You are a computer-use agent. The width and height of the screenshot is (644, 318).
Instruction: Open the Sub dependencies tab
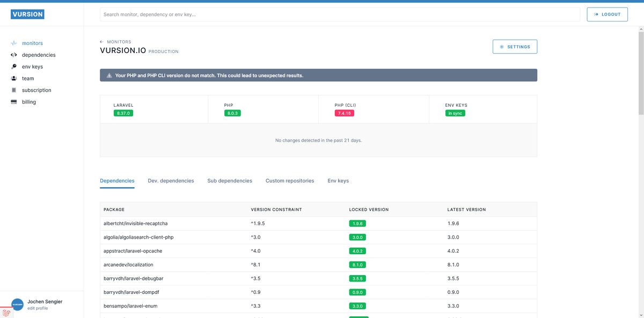click(x=230, y=181)
